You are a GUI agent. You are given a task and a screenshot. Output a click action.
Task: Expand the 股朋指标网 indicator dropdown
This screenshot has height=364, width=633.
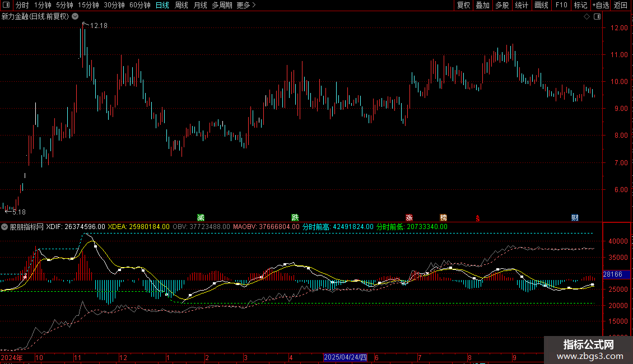point(4,227)
